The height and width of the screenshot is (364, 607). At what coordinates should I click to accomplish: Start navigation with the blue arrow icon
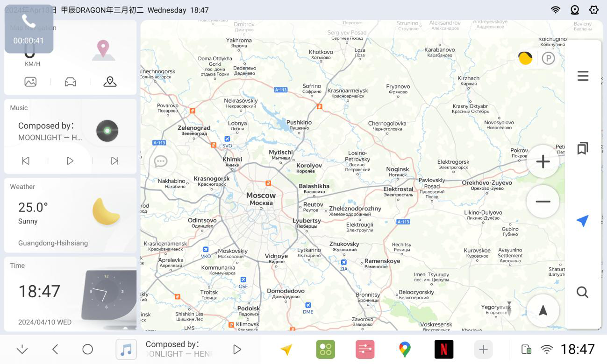(582, 221)
